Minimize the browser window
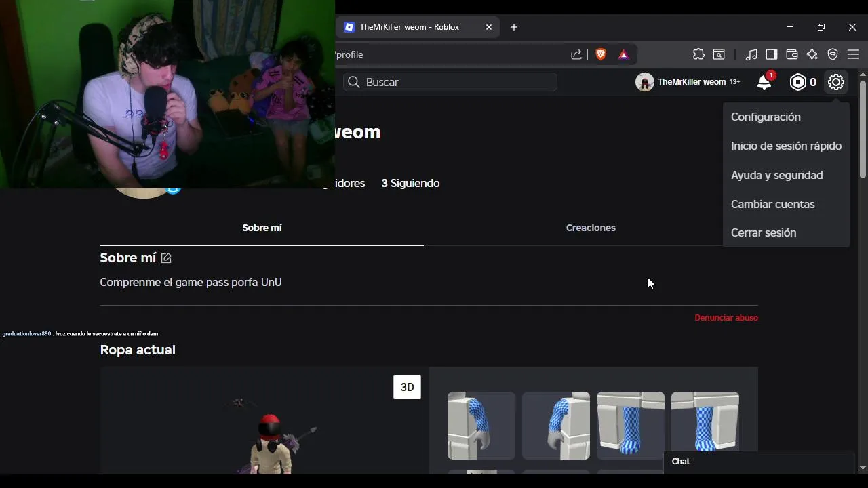This screenshot has width=868, height=488. point(790,27)
